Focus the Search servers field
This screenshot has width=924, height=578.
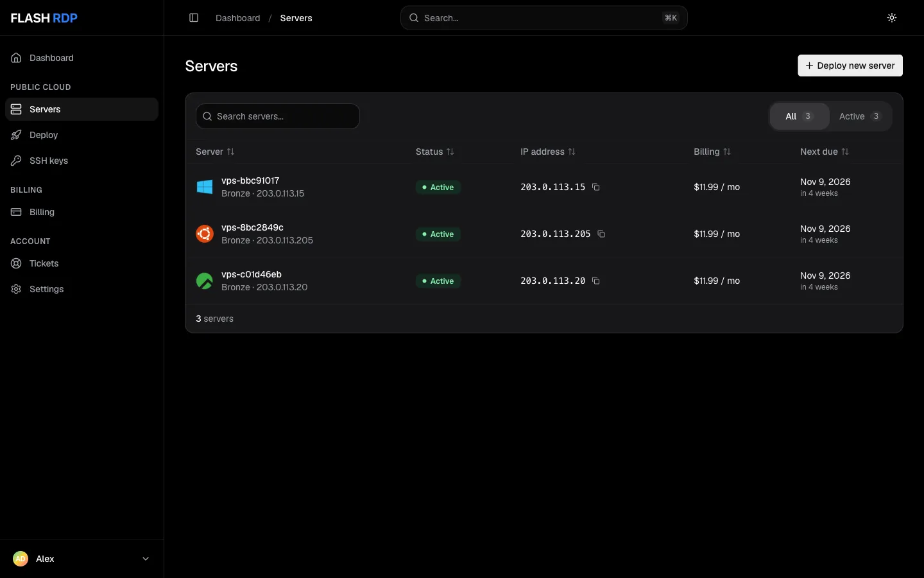(x=278, y=116)
